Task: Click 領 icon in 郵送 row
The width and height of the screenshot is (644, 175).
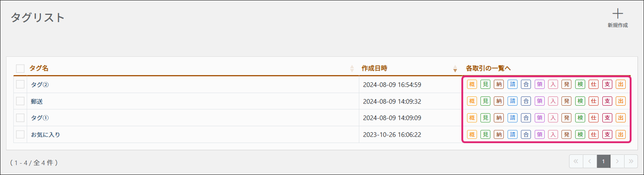Action: (539, 101)
